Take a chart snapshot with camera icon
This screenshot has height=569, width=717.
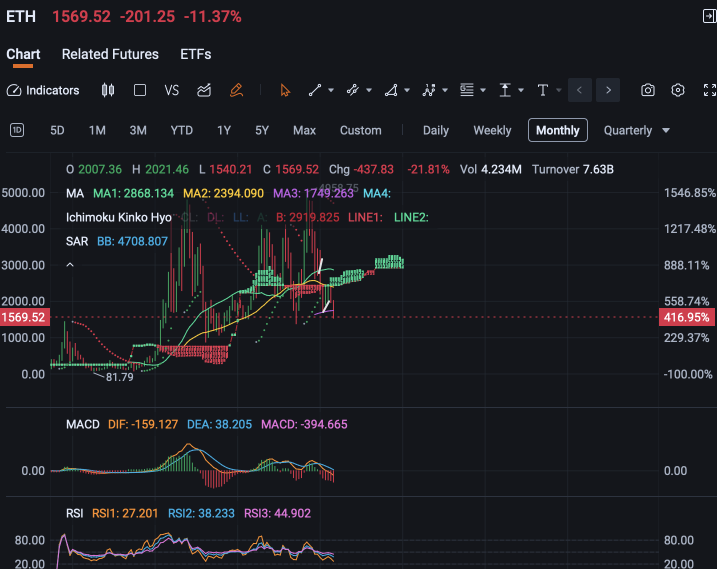click(x=647, y=90)
